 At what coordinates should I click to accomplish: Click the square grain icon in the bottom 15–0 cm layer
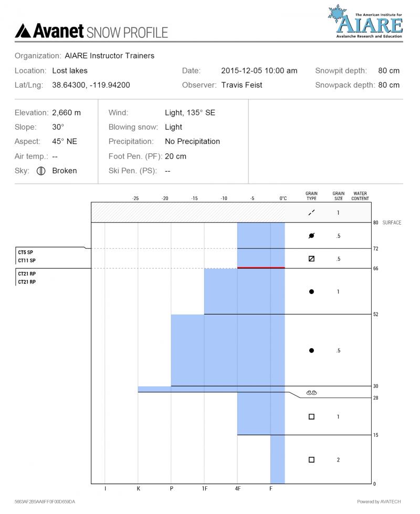[311, 460]
